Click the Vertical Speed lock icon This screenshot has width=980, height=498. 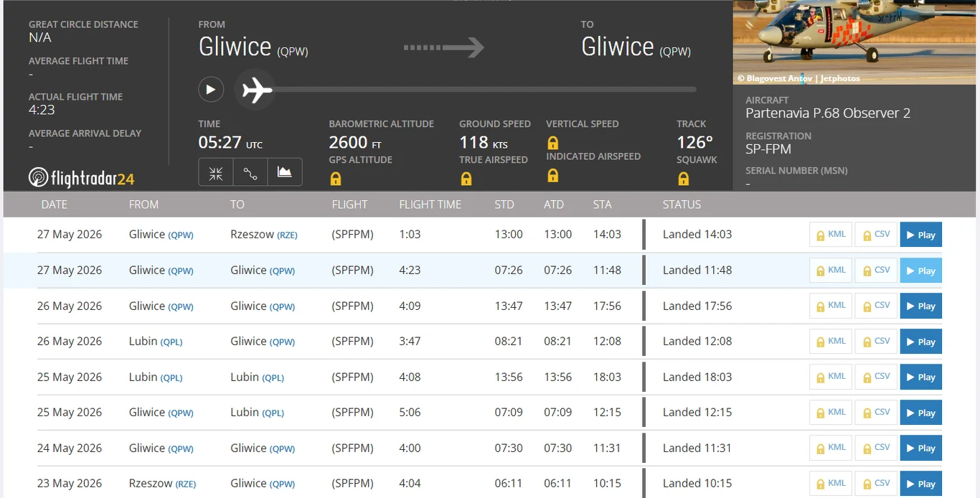pyautogui.click(x=552, y=142)
